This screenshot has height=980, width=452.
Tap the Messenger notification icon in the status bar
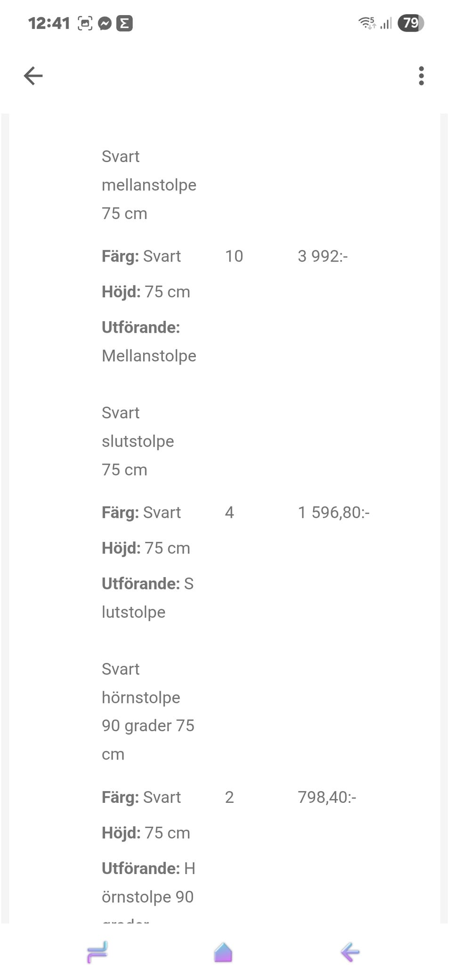(x=105, y=23)
